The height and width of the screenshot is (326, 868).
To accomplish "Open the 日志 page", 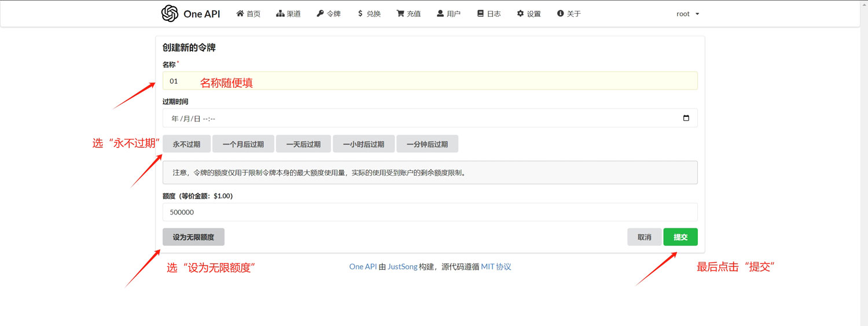I will (489, 13).
